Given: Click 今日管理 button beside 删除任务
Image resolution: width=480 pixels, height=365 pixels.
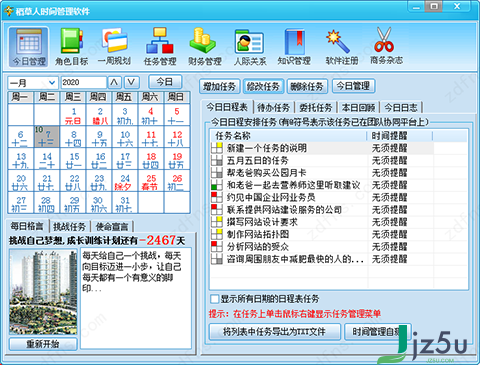Looking at the screenshot, I should 353,86.
